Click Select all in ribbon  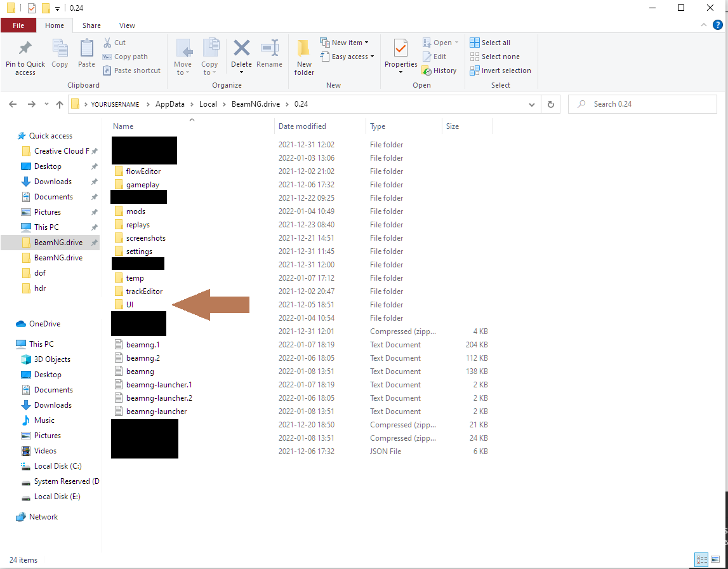[x=490, y=43]
